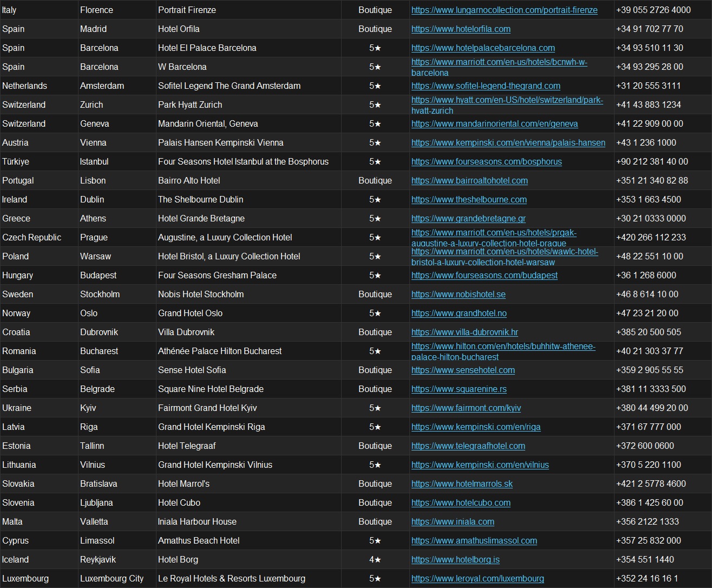Follow the fourseasons.com/bosphorus link
Screen dimensions: 712x588
[x=486, y=161]
